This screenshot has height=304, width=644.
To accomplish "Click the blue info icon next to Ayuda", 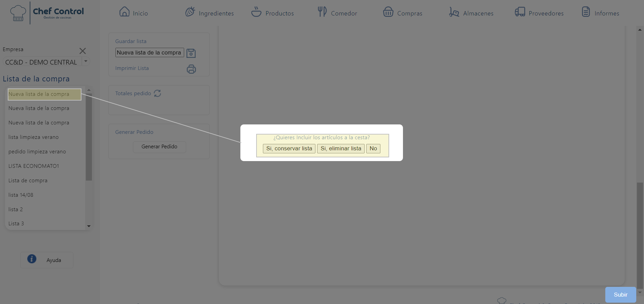I will (32, 259).
